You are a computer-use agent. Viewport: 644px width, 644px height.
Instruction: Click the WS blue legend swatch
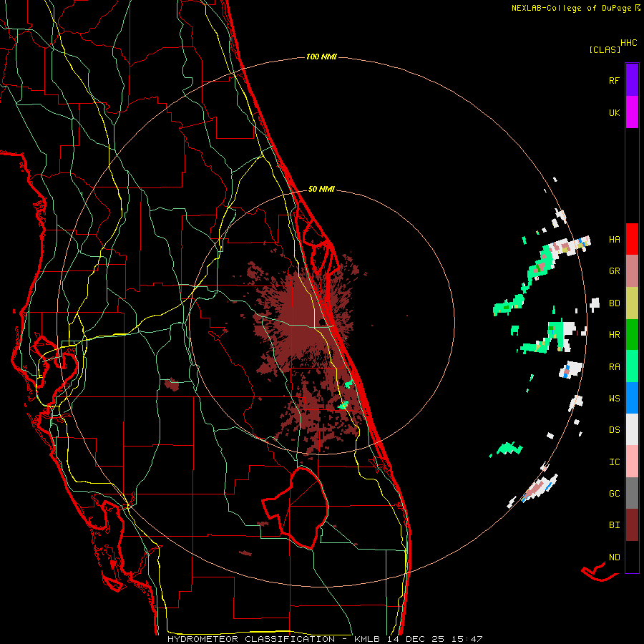click(x=632, y=398)
